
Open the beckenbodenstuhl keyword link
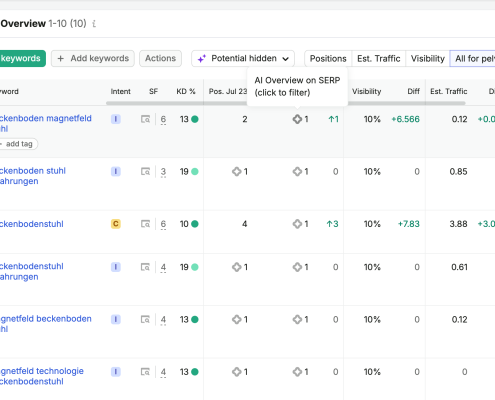click(31, 224)
